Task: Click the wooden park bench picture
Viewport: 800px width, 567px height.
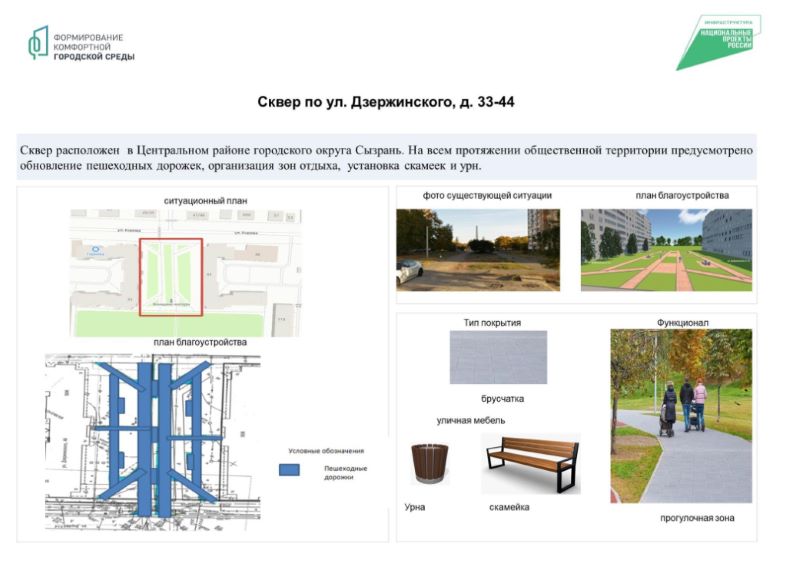Action: click(x=530, y=462)
